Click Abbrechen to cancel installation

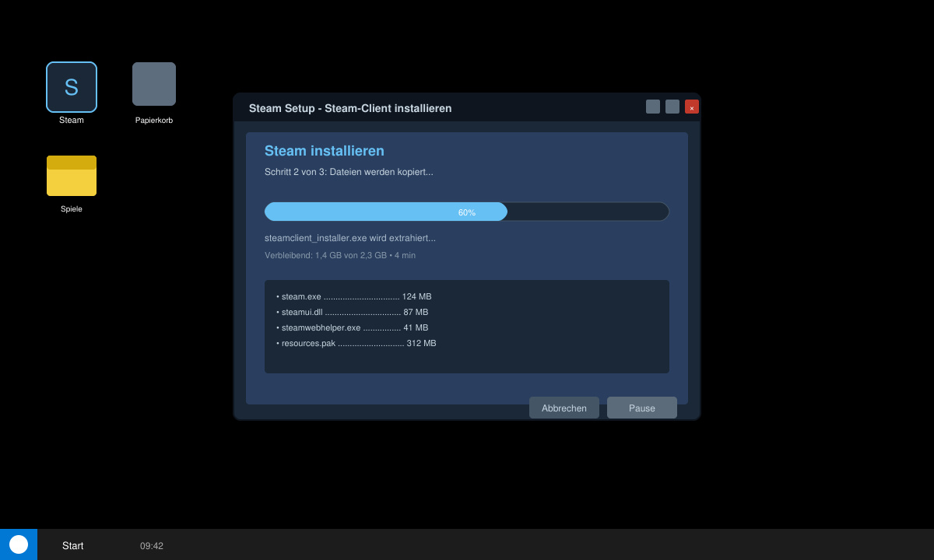pos(564,408)
